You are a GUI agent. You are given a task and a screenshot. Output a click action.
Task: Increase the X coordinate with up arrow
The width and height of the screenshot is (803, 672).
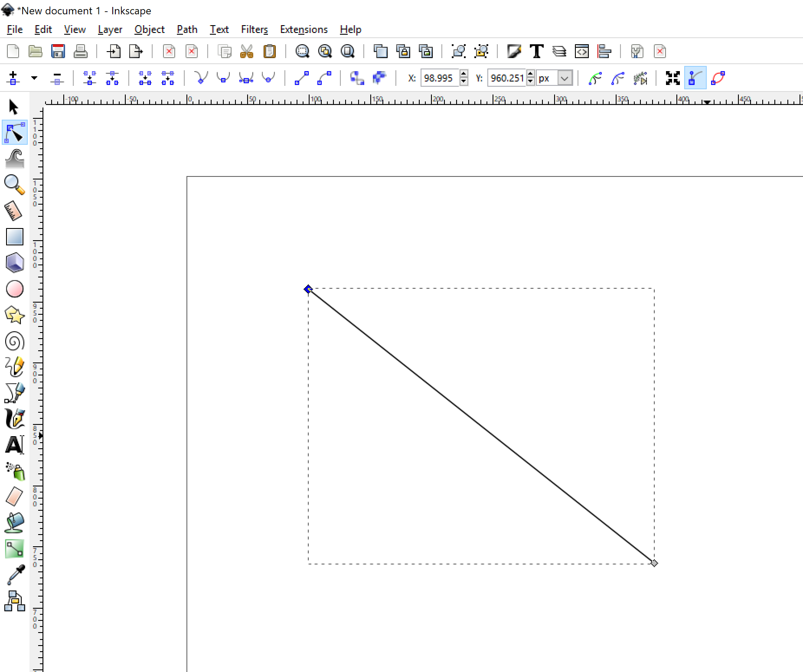tap(464, 75)
